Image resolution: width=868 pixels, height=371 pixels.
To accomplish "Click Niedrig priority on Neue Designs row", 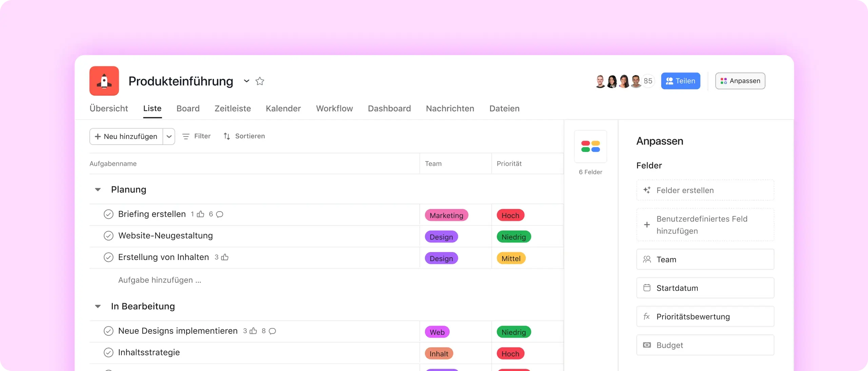I will 514,332.
